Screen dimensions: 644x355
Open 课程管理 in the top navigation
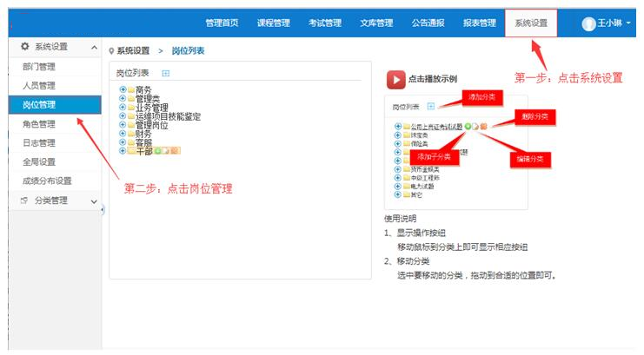click(x=273, y=23)
